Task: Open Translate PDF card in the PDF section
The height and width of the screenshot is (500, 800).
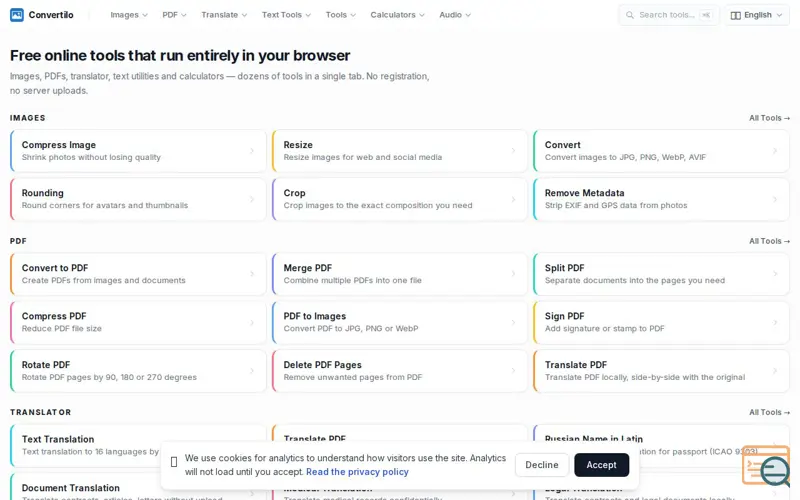Action: coord(661,371)
